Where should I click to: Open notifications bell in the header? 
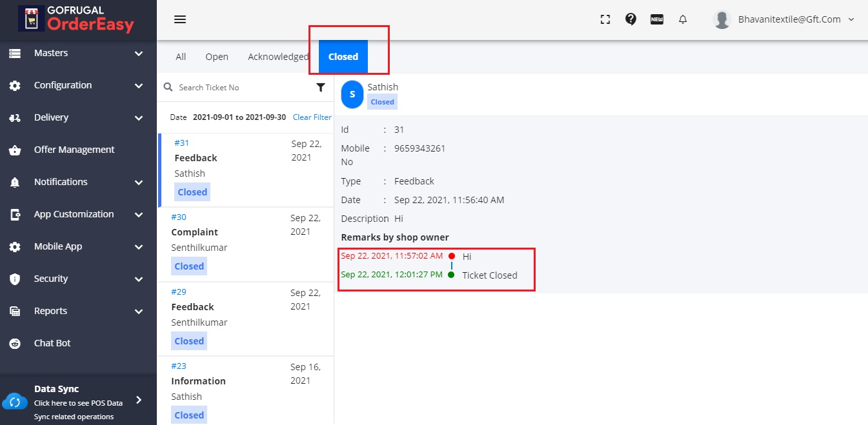point(683,19)
